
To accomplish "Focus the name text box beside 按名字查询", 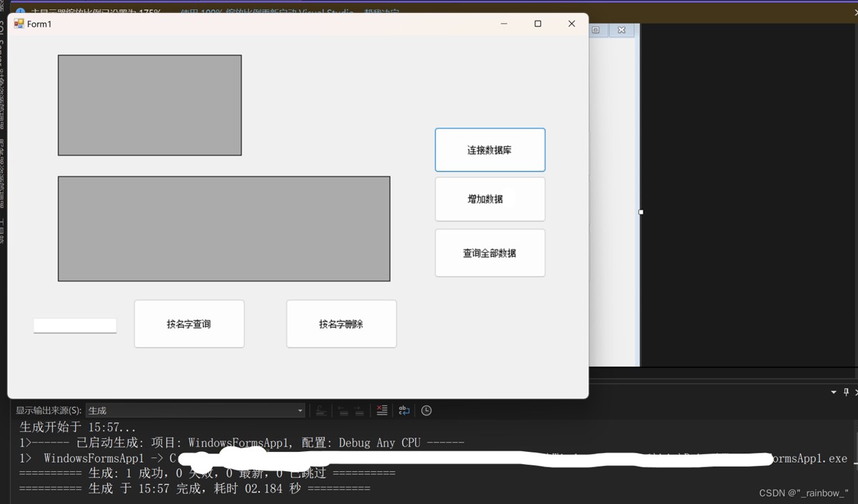I will pos(75,326).
